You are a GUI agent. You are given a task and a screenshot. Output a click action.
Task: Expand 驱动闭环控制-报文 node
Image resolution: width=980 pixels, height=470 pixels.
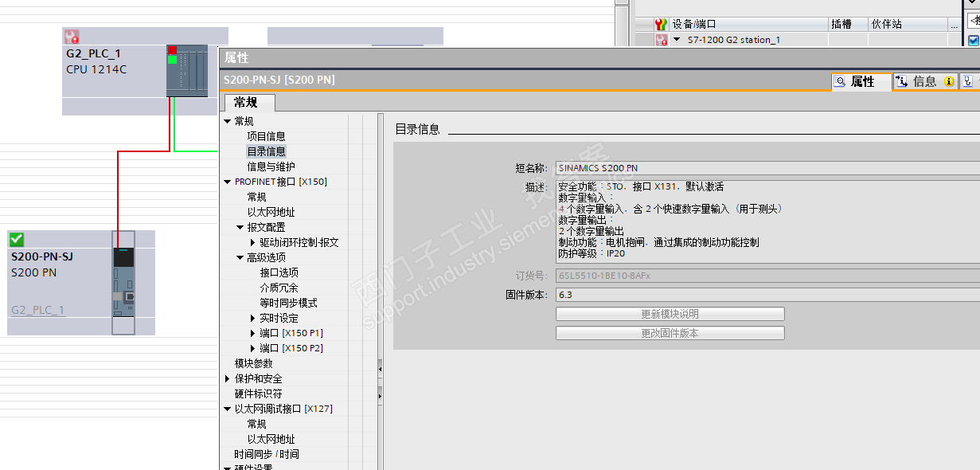pyautogui.click(x=253, y=242)
